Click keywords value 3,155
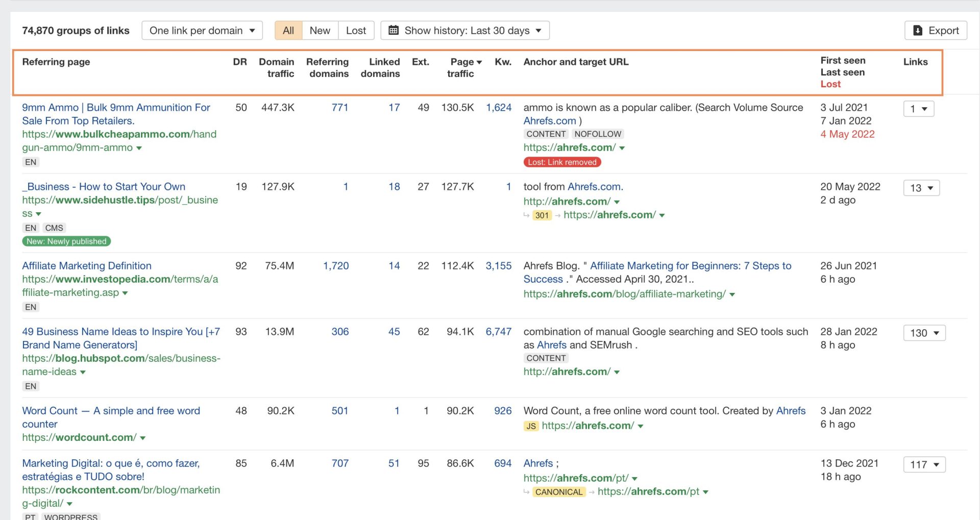Viewport: 980px width, 520px height. click(x=499, y=266)
